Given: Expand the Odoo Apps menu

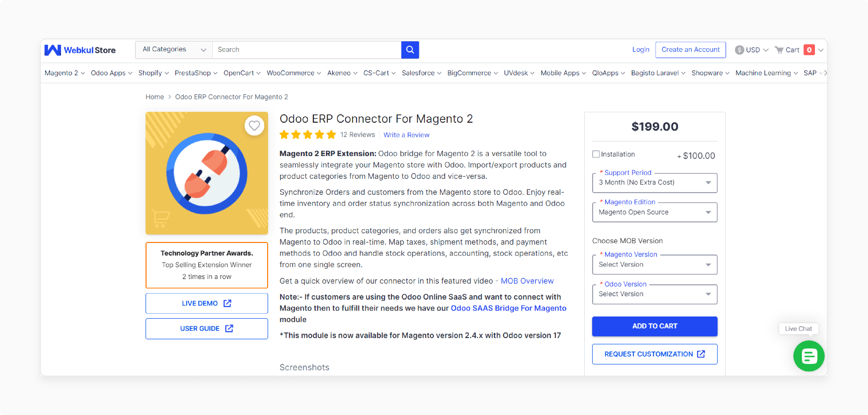Looking at the screenshot, I should point(112,73).
